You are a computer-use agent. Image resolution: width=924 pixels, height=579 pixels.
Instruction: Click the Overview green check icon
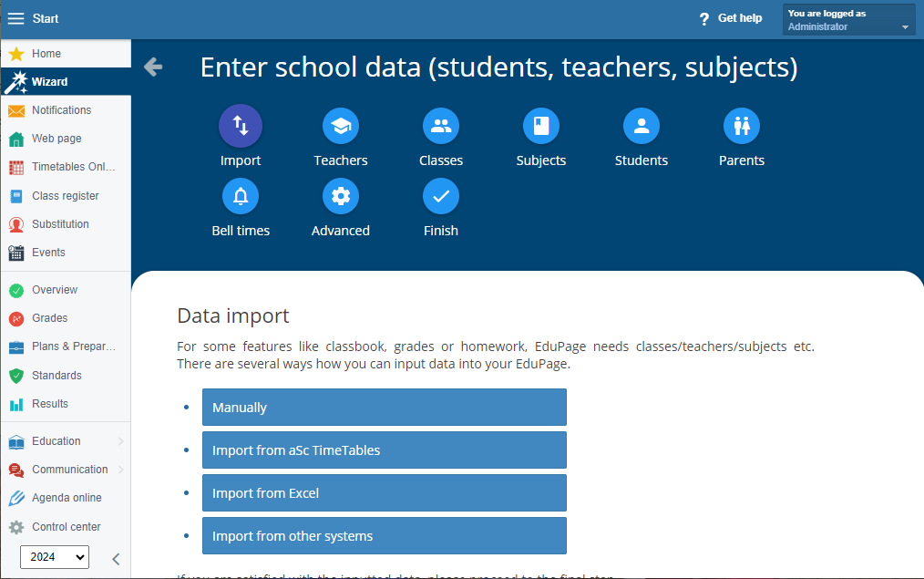(16, 290)
